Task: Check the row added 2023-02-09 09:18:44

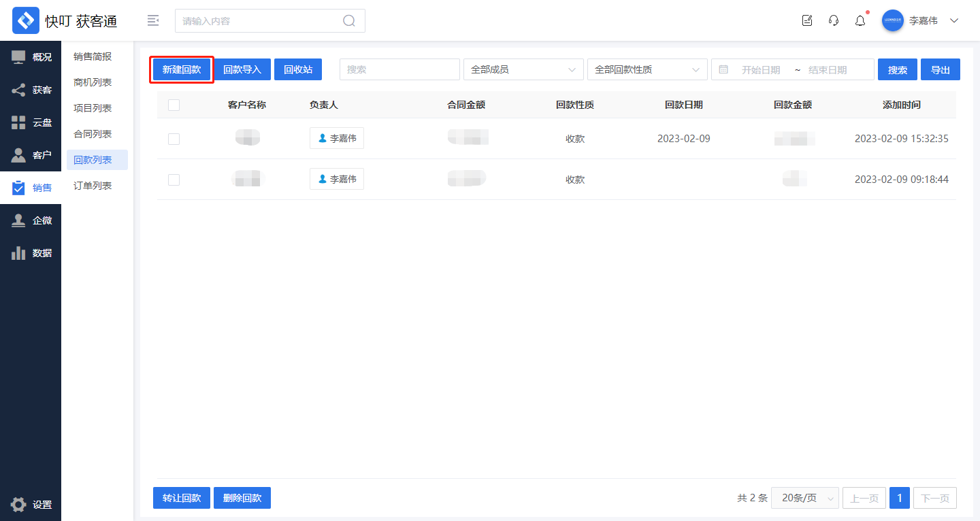Action: [174, 180]
